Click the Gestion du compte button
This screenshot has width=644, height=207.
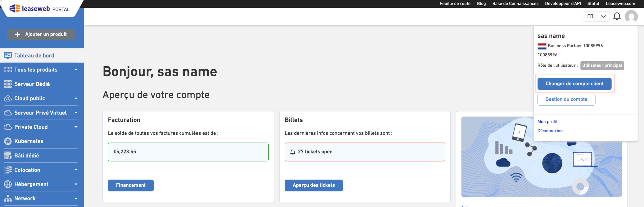coord(566,99)
